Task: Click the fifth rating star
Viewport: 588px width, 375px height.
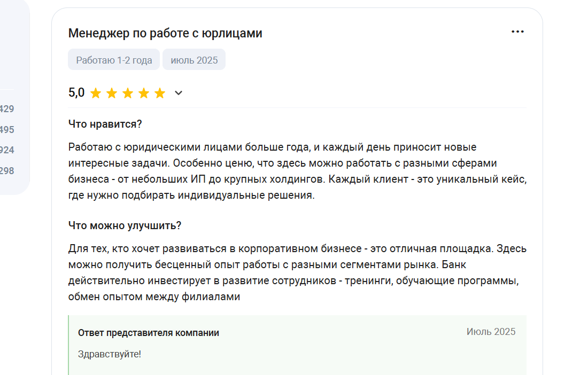Action: pos(160,93)
